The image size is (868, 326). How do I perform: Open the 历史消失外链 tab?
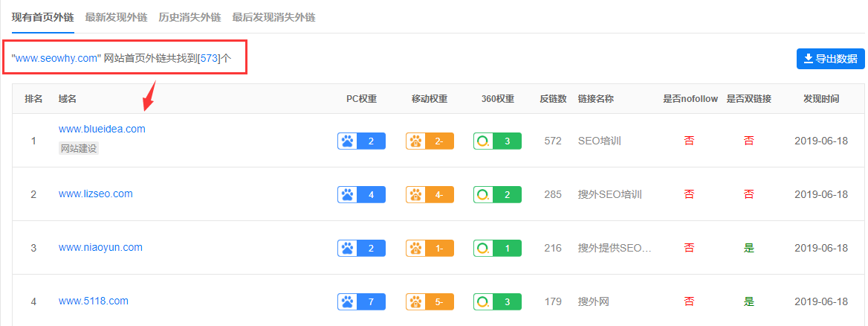[x=190, y=17]
